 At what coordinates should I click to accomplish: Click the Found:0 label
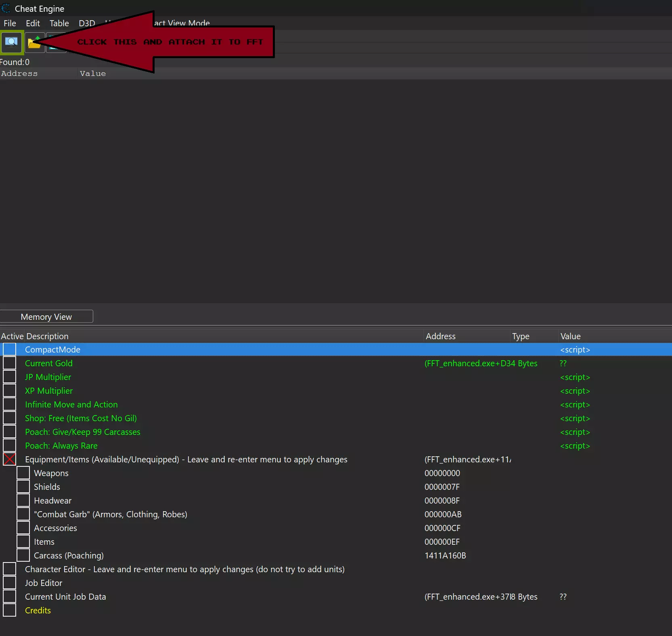[15, 62]
